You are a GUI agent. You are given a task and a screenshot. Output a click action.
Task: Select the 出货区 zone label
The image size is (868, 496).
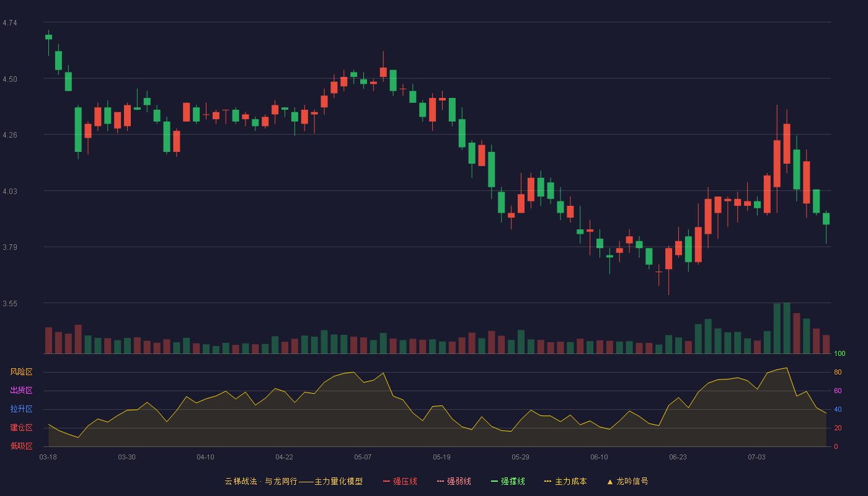[x=21, y=391]
